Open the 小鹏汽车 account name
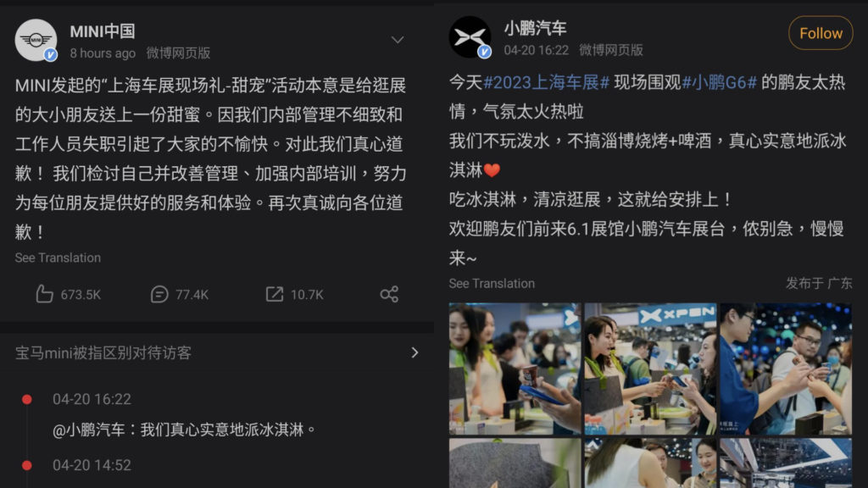The height and width of the screenshot is (488, 868). [536, 28]
